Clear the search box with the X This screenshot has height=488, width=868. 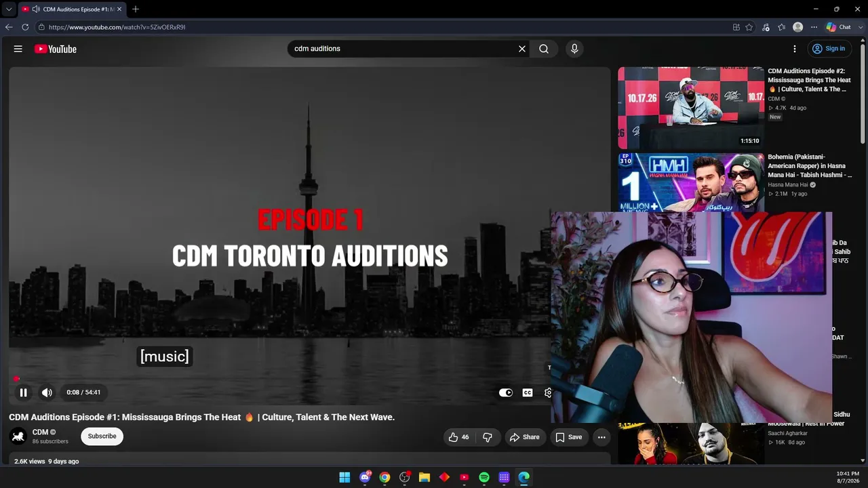522,49
